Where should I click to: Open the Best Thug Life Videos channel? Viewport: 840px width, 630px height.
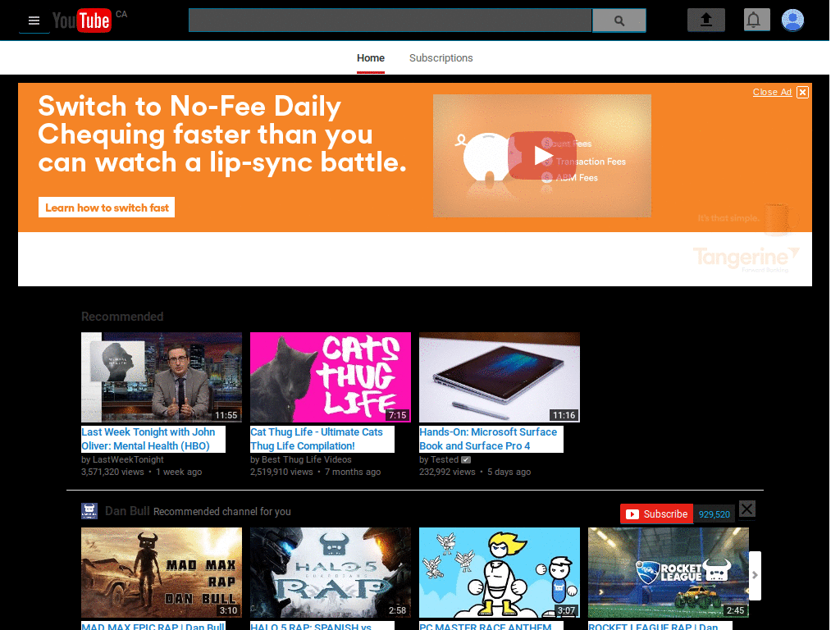[x=307, y=459]
